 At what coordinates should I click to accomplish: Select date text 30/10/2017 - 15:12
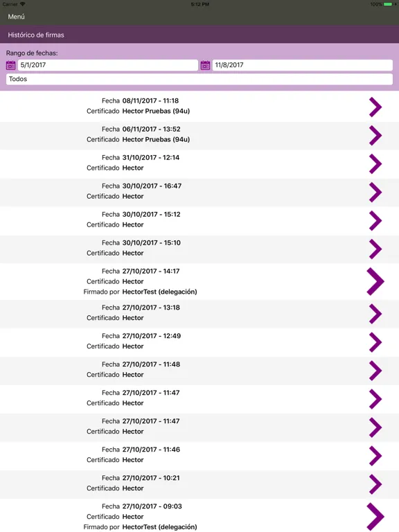click(x=151, y=215)
